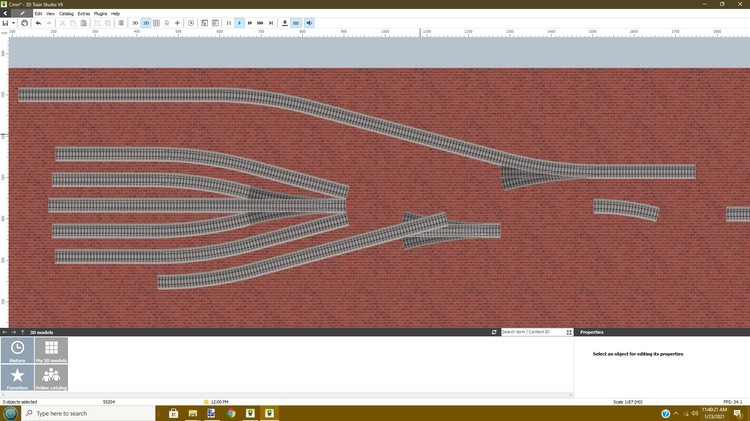Open the My 3D models tile

pos(51,350)
